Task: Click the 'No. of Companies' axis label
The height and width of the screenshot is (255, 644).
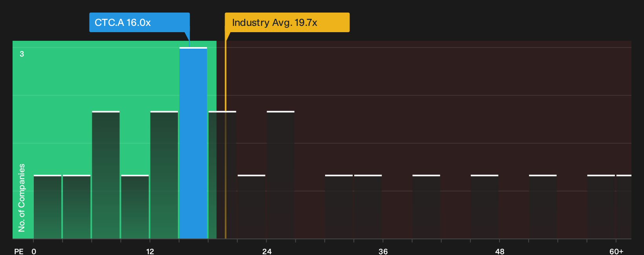Action: coord(22,198)
